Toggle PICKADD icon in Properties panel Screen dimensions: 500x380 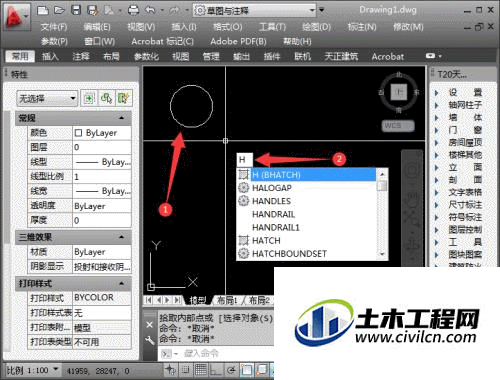click(x=89, y=99)
